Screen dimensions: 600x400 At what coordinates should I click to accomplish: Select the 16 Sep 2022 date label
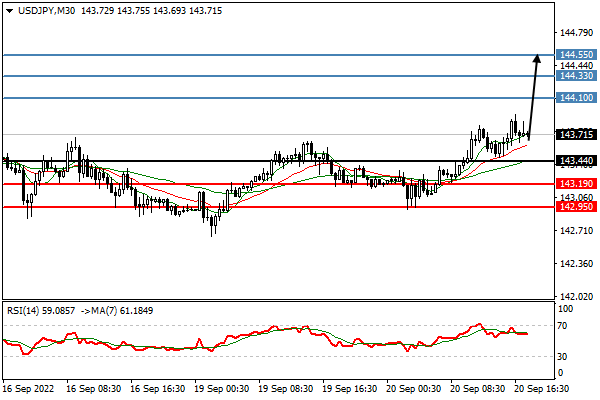29,385
